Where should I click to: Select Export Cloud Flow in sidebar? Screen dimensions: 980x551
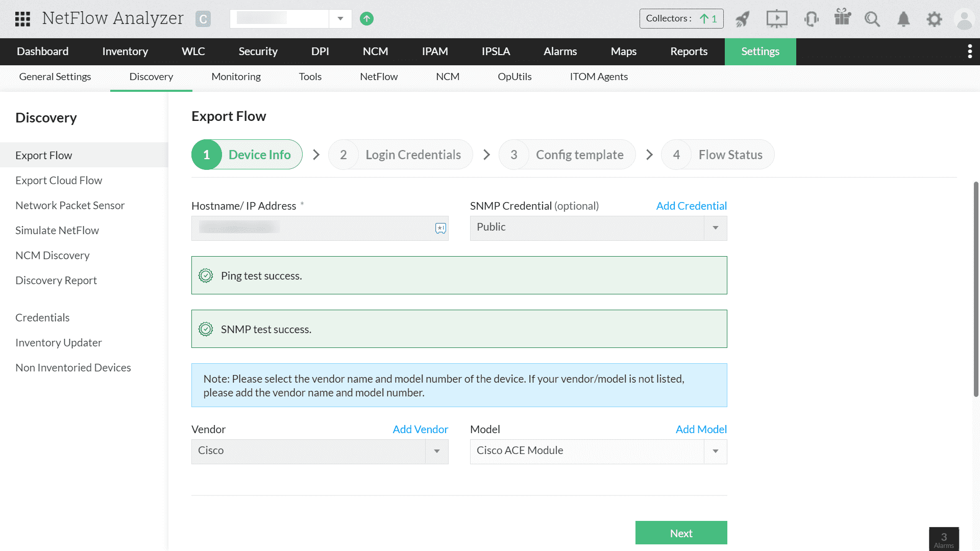pos(59,181)
